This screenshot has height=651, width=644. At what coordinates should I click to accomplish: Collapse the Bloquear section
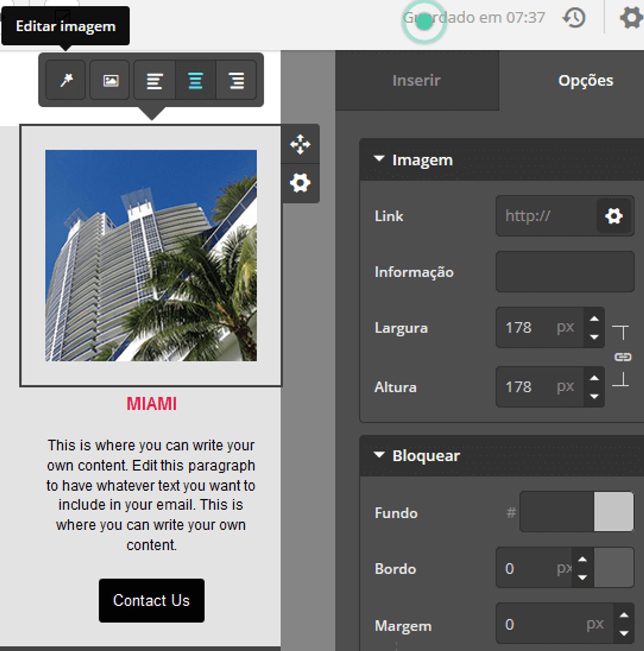pyautogui.click(x=379, y=455)
